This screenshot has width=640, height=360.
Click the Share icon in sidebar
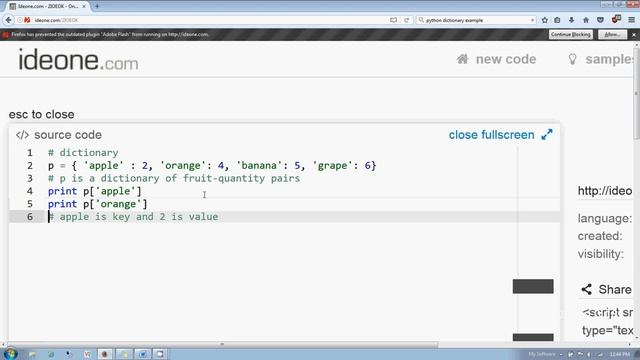587,289
